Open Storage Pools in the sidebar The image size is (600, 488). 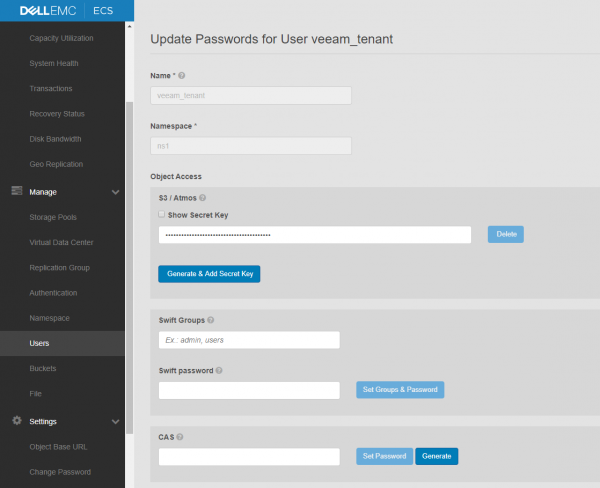pyautogui.click(x=53, y=217)
